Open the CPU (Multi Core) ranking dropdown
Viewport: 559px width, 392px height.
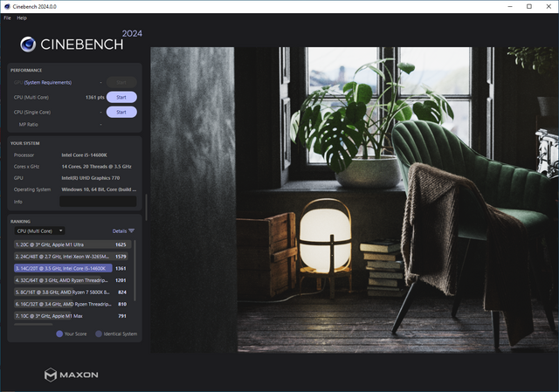click(x=39, y=230)
